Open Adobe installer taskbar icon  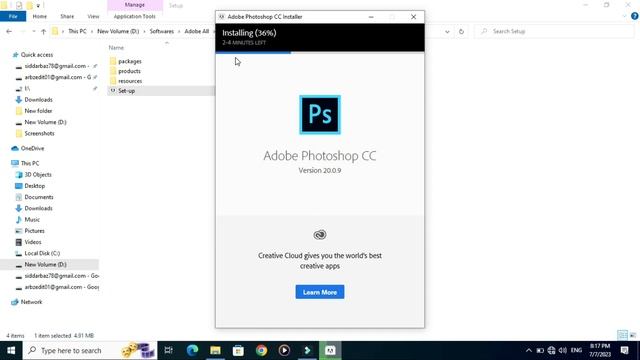[330, 351]
